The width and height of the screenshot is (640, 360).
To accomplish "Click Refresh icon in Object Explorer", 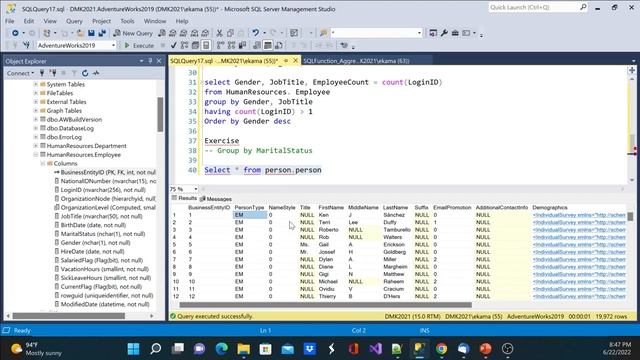I will pos(85,73).
